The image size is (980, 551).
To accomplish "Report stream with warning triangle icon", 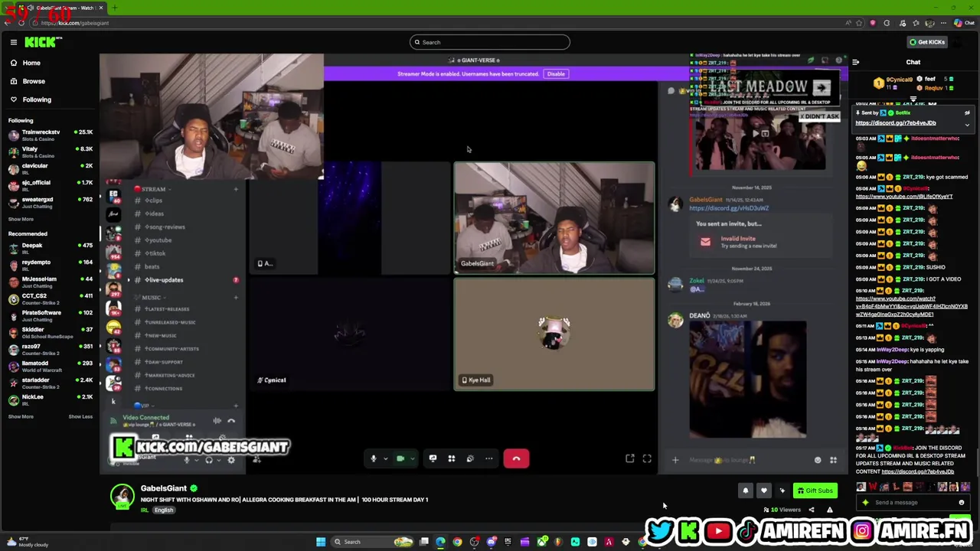I will (x=829, y=510).
